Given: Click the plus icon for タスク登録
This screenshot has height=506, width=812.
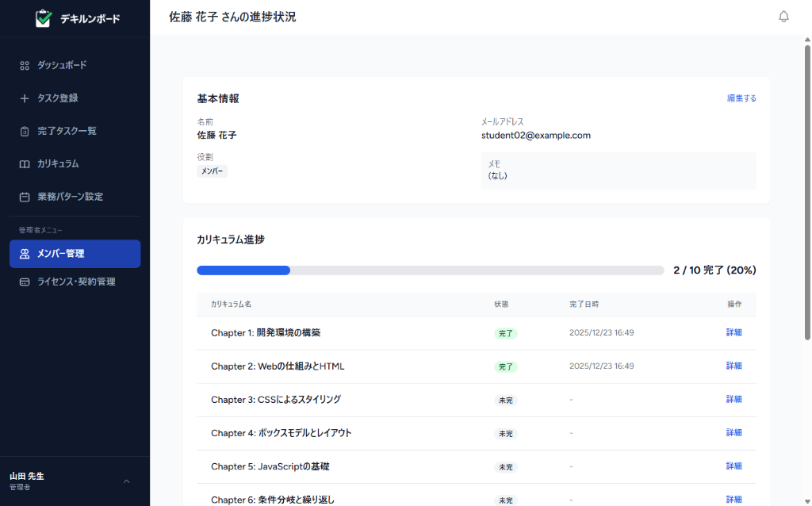Looking at the screenshot, I should [x=25, y=98].
